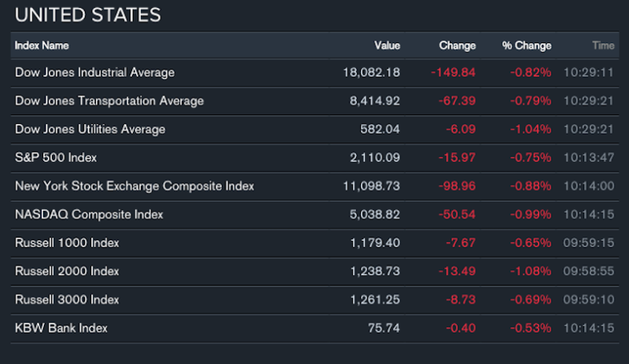Open Dow Jones Utilities Average
The image size is (629, 364).
pos(90,130)
